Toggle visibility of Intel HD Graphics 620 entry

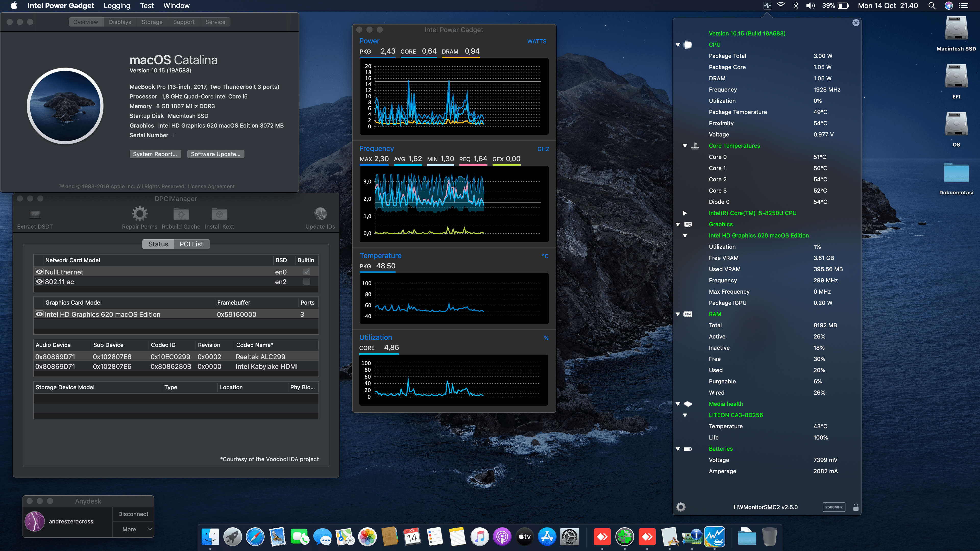coord(39,314)
